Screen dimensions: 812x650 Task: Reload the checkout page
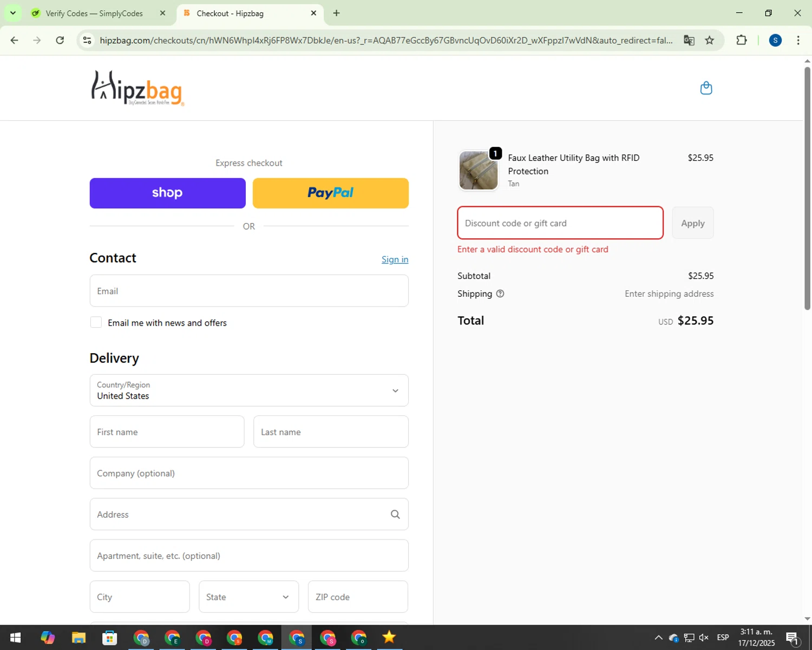60,40
